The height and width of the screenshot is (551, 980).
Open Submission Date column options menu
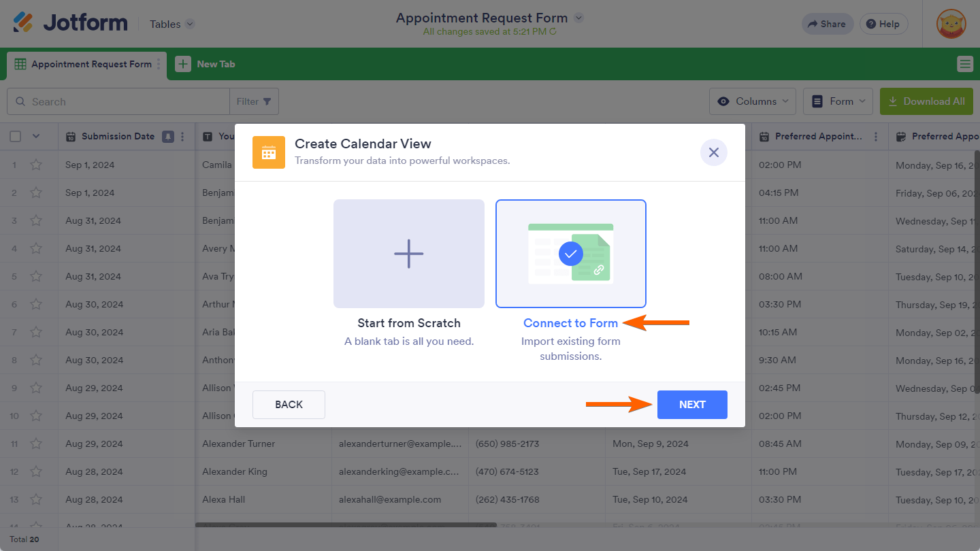(x=182, y=137)
